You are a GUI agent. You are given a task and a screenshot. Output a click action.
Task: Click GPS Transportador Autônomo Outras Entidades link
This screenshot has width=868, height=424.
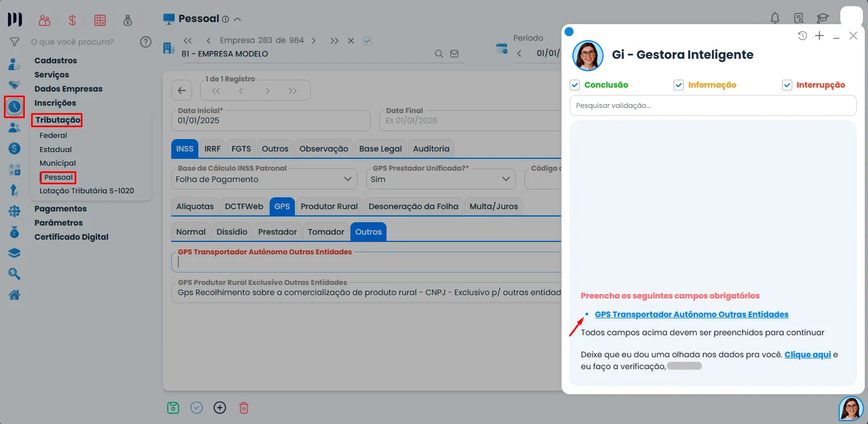692,314
